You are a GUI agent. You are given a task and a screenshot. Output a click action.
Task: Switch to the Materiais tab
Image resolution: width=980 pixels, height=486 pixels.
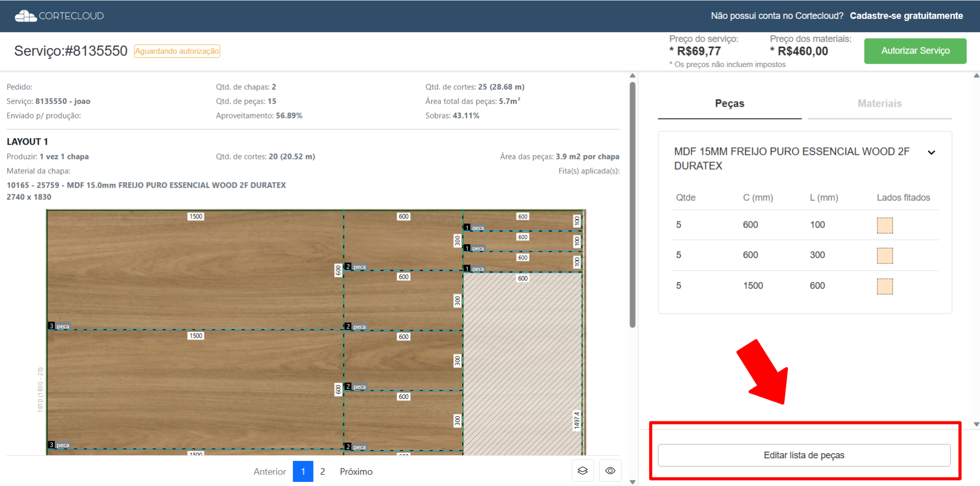pos(880,104)
